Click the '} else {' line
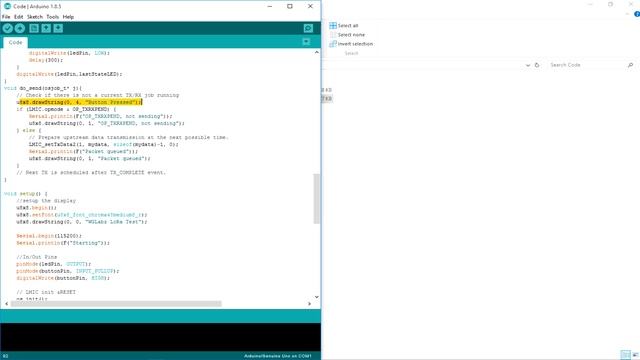This screenshot has width=640, height=360. pyautogui.click(x=29, y=130)
